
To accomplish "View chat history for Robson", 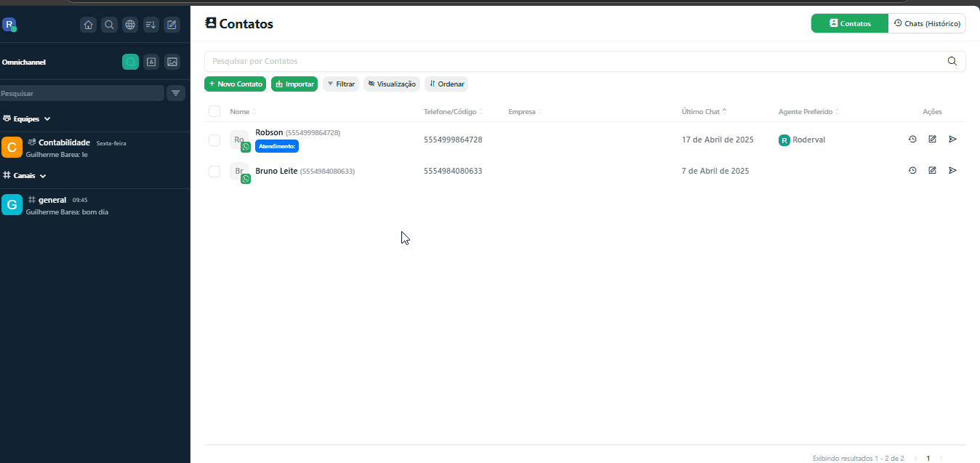I will coord(912,139).
